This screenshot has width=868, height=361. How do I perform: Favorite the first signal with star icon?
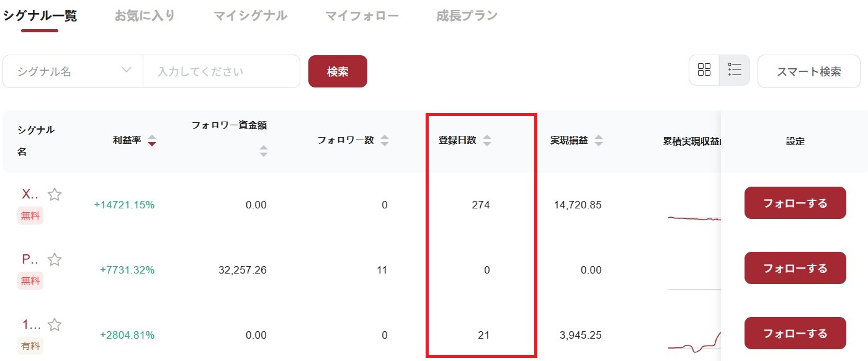[55, 195]
